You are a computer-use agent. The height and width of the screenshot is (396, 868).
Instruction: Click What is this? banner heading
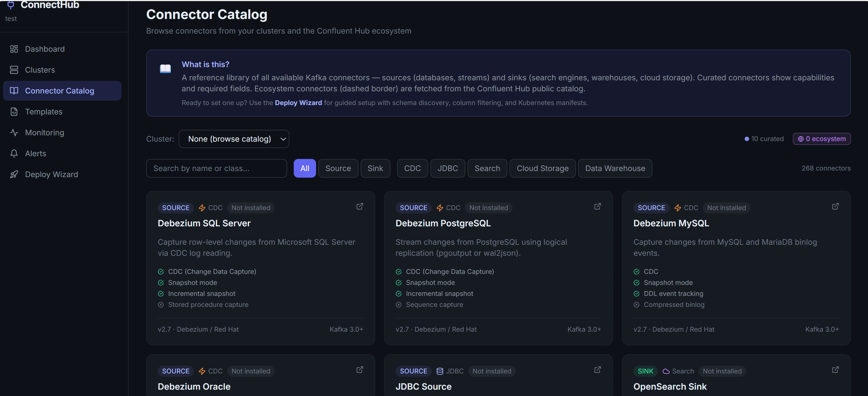[205, 64]
